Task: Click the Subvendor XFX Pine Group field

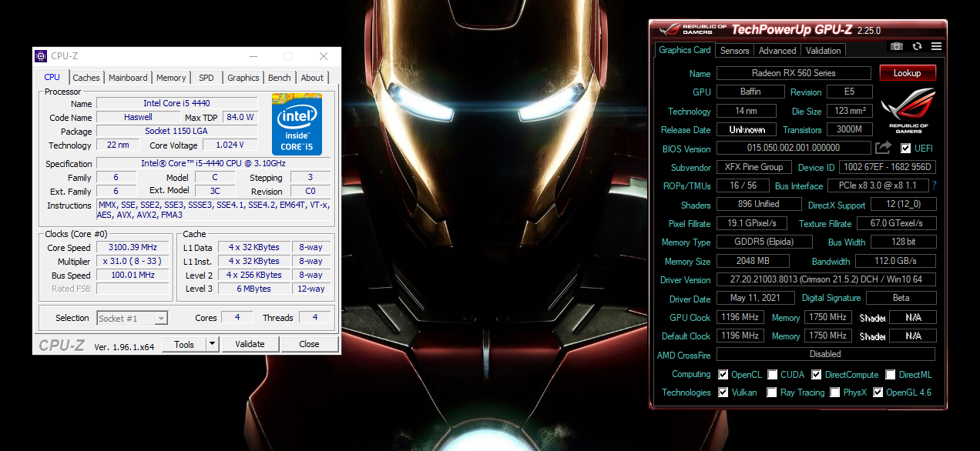Action: [x=753, y=167]
